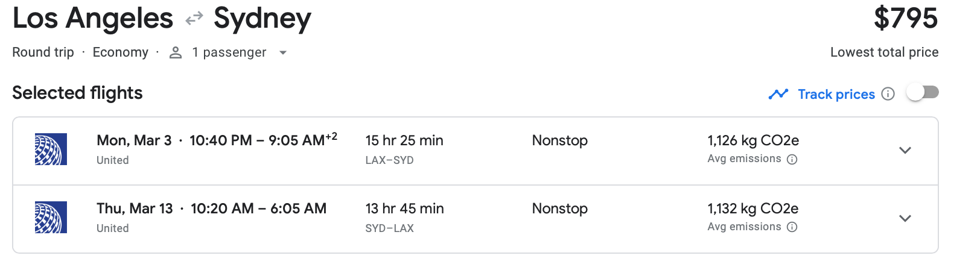Open the 1 passenger dropdown arrow
The height and width of the screenshot is (270, 980).
pyautogui.click(x=282, y=53)
